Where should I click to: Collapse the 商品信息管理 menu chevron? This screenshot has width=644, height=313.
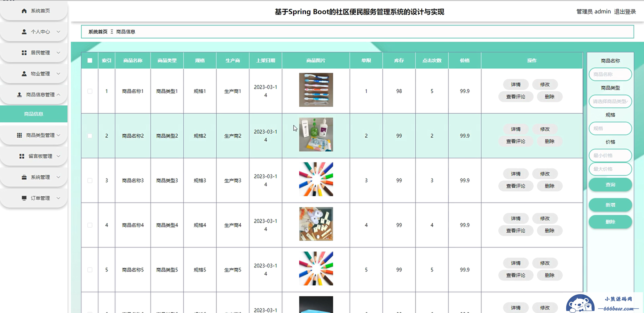click(58, 95)
